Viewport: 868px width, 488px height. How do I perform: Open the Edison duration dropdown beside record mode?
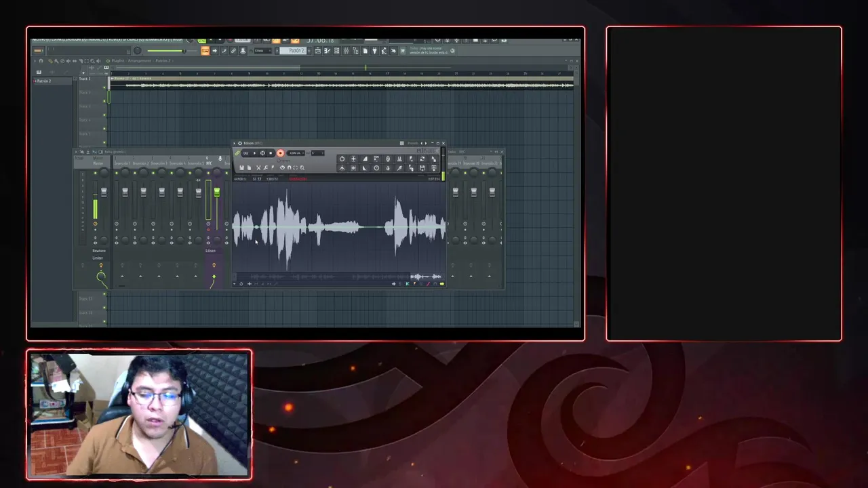pos(318,153)
